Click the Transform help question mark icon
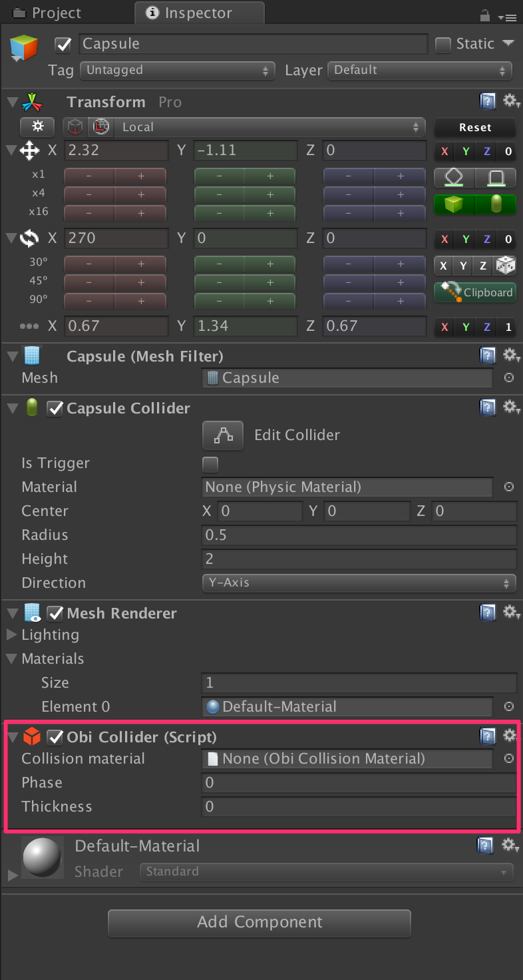The height and width of the screenshot is (980, 523). [488, 101]
